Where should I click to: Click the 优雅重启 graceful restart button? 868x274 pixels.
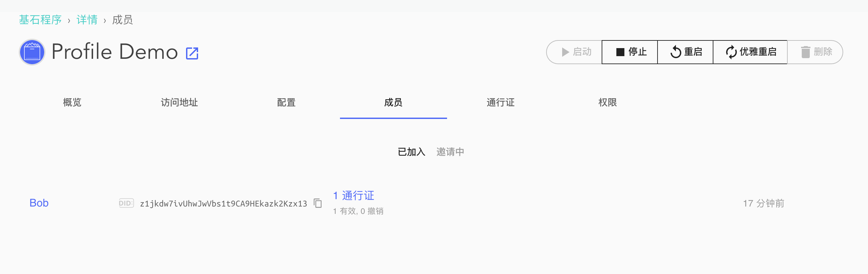pyautogui.click(x=751, y=52)
